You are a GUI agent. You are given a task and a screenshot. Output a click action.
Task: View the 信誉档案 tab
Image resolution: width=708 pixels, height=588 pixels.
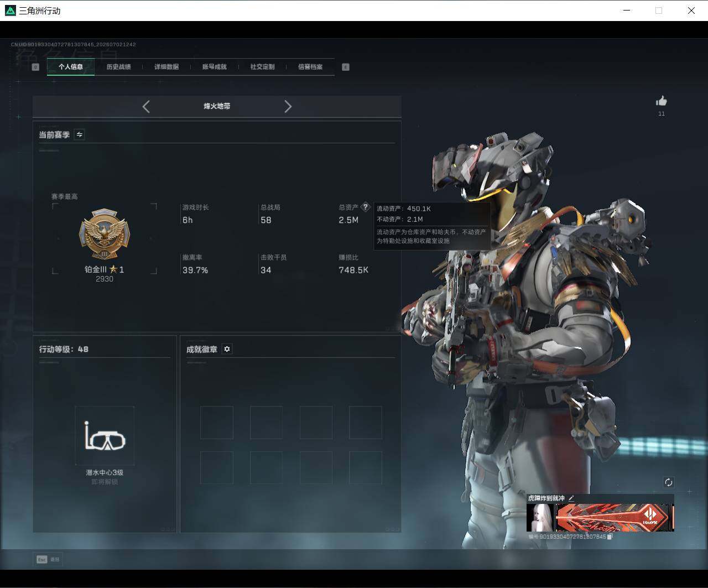(310, 67)
